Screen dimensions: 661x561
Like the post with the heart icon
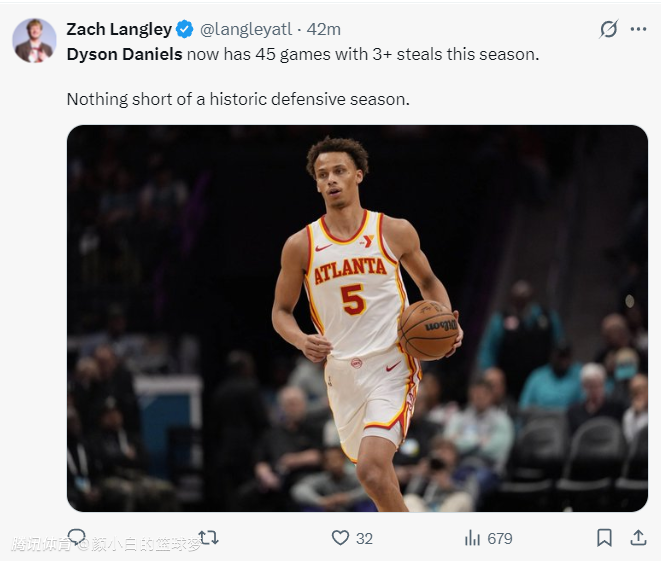(x=340, y=538)
